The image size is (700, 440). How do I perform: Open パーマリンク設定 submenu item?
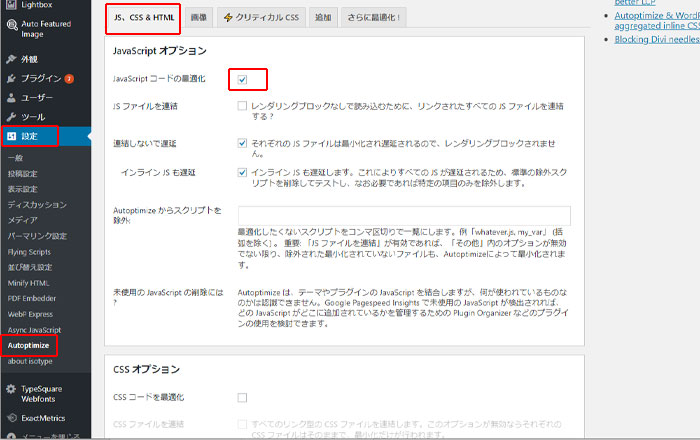37,236
